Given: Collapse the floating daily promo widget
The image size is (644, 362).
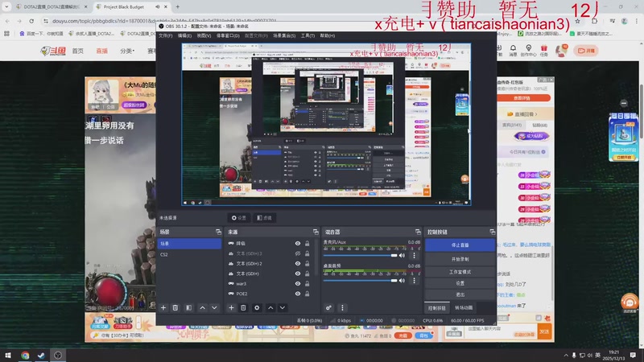Looking at the screenshot, I should pos(623,103).
